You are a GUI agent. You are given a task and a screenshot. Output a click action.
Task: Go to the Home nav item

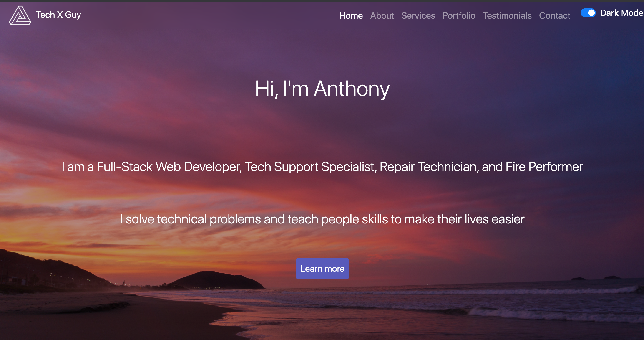tap(351, 15)
